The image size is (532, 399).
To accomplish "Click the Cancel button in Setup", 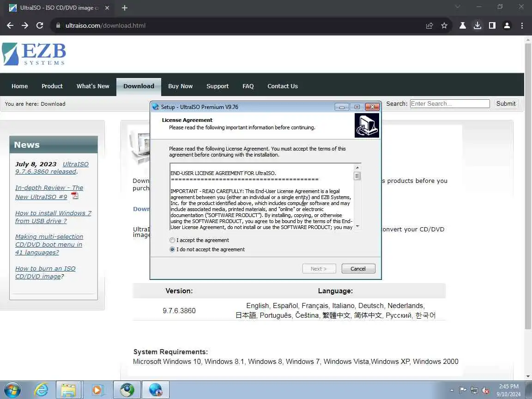I will point(358,269).
